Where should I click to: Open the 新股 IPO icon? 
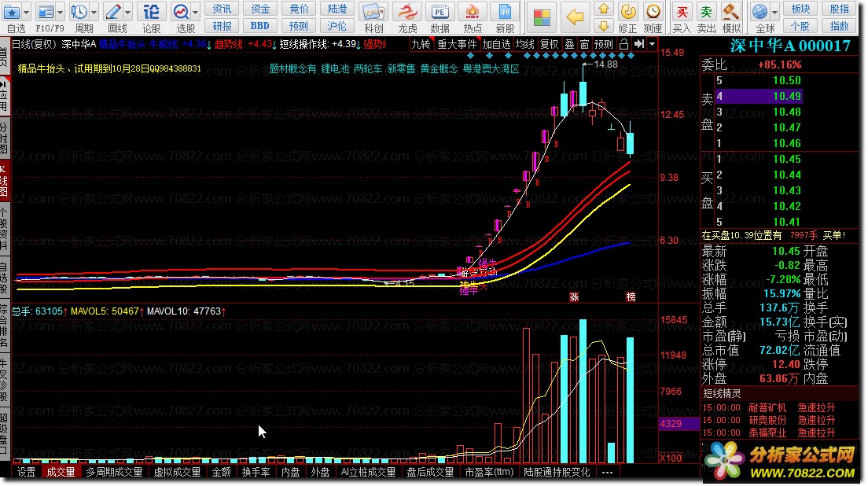point(505,12)
